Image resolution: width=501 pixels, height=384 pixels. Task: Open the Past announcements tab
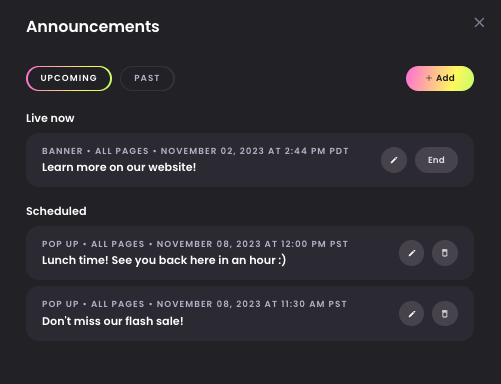tap(147, 78)
